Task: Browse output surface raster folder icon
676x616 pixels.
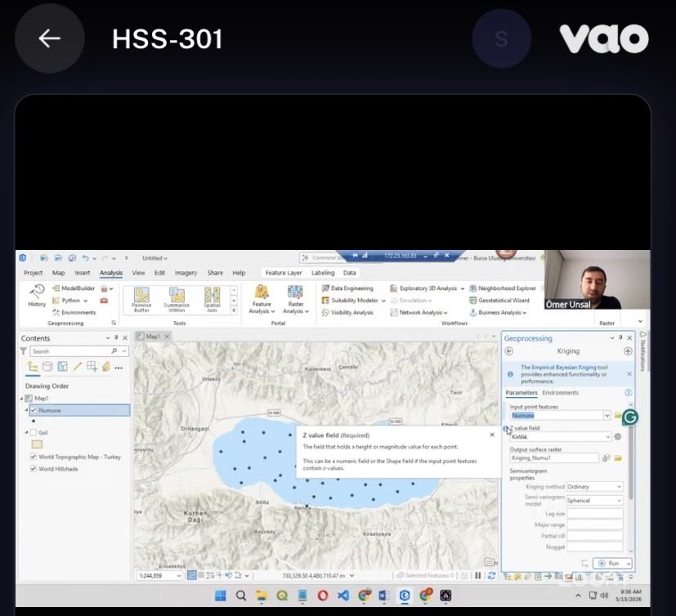Action: tap(618, 458)
